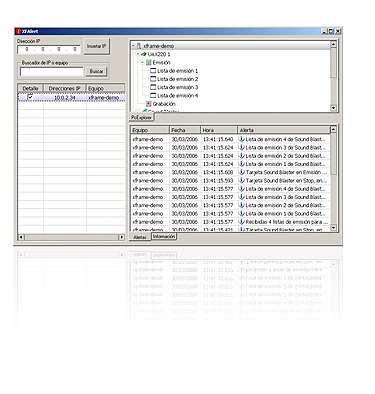
Task: Select the Grabación tree label
Action: pos(164,104)
